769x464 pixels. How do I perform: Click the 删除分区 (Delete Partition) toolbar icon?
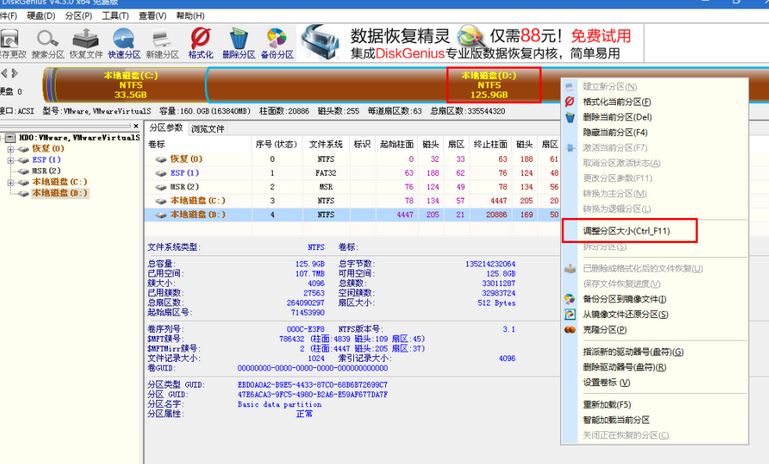coord(237,41)
